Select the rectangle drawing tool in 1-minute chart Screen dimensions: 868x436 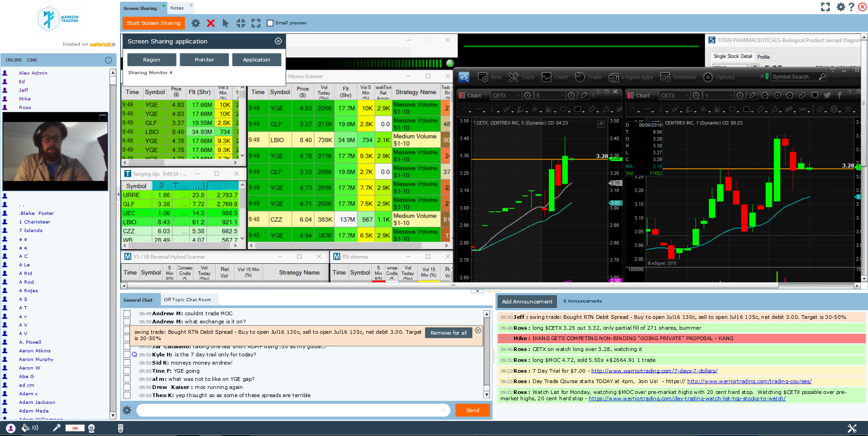click(746, 109)
